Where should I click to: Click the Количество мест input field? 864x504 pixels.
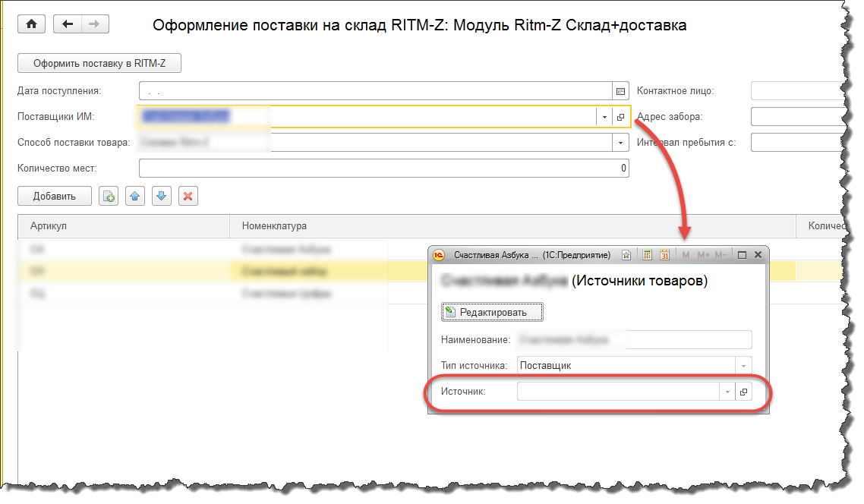tap(380, 169)
